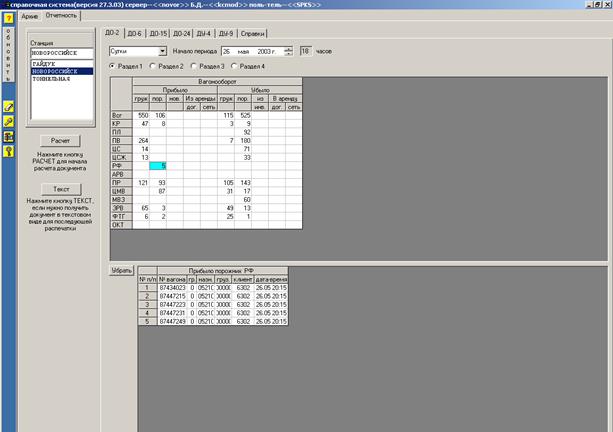The height and width of the screenshot is (432, 613).
Task: Click the hours field showing 18
Action: 306,51
